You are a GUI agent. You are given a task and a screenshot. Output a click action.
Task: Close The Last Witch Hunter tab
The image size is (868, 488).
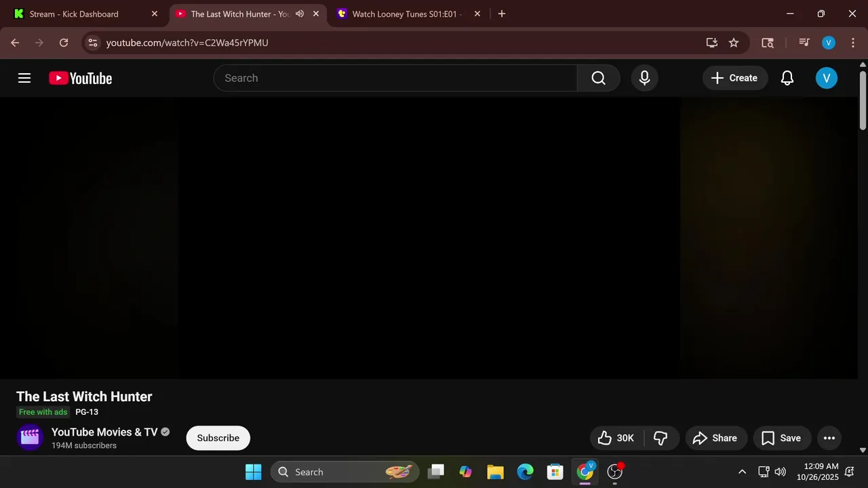click(315, 14)
